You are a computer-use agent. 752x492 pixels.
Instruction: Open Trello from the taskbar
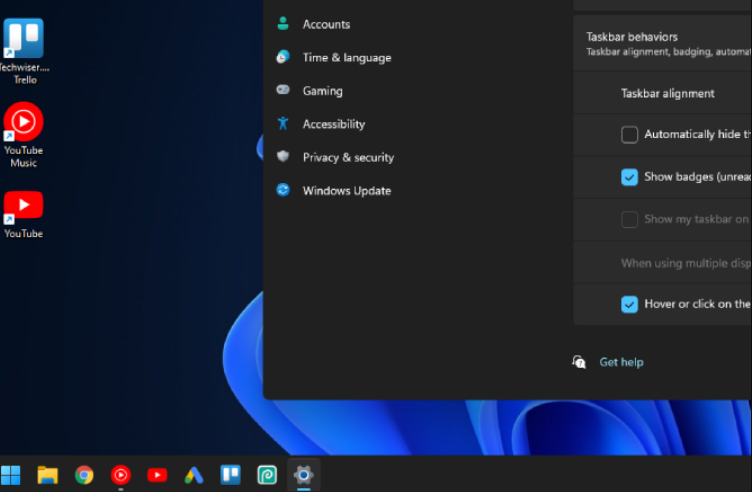[x=231, y=475]
